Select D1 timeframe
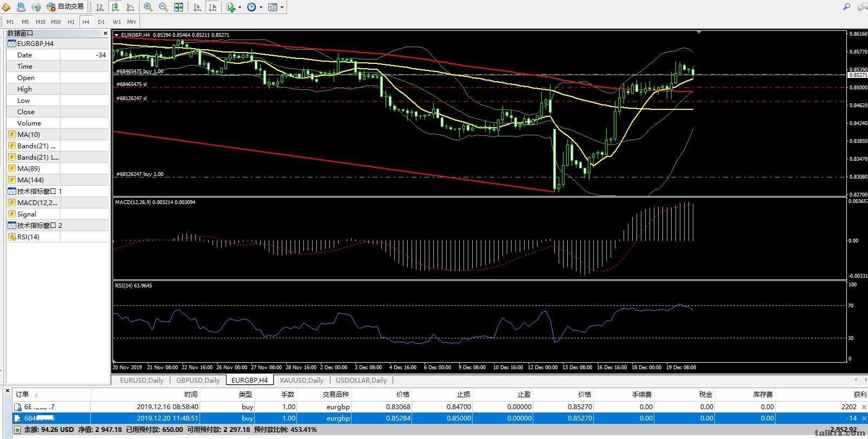 101,22
